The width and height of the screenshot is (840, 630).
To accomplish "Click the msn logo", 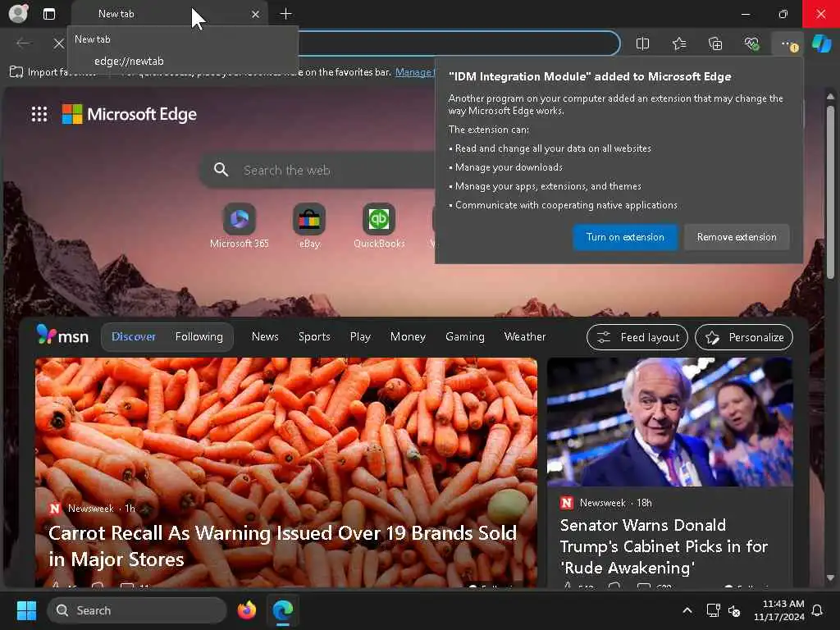I will [62, 336].
